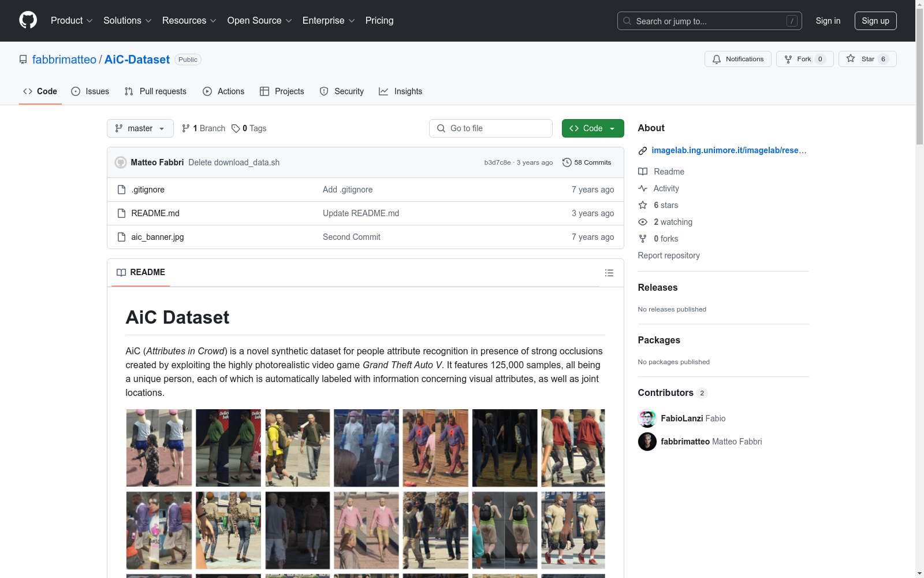The width and height of the screenshot is (924, 578).
Task: Open commit Delete download_data.sh
Action: click(x=234, y=162)
